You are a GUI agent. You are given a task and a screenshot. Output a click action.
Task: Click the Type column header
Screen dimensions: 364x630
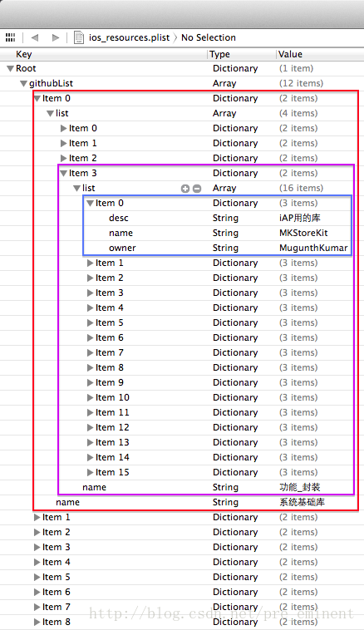tap(219, 54)
